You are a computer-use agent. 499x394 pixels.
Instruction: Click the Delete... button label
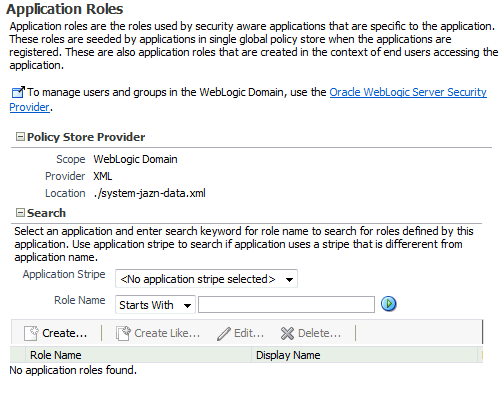pos(319,333)
